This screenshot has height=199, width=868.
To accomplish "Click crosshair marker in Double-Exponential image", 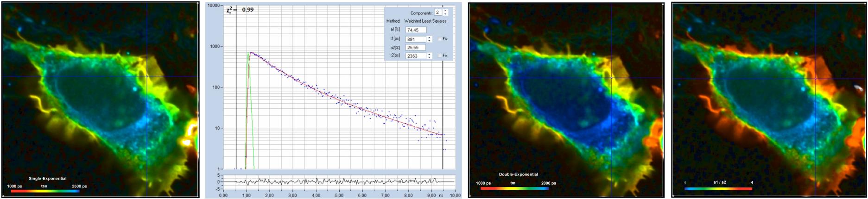I will tap(611, 78).
